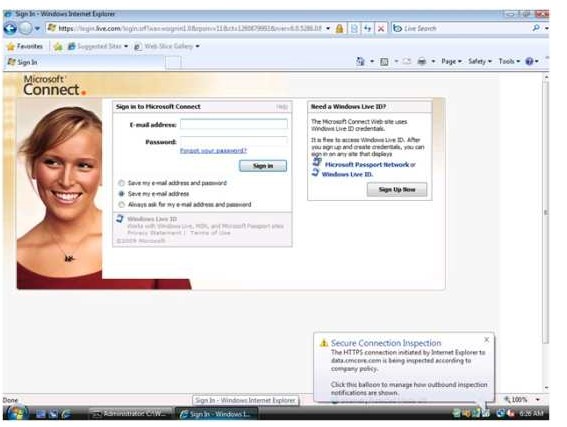This screenshot has height=427, width=567.
Task: Open the Page menu
Action: [451, 61]
